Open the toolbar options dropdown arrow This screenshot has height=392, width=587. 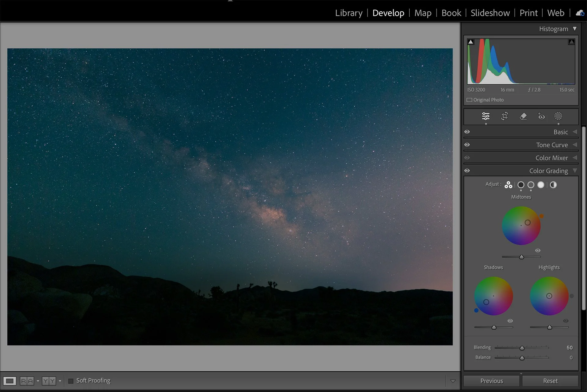click(x=453, y=381)
